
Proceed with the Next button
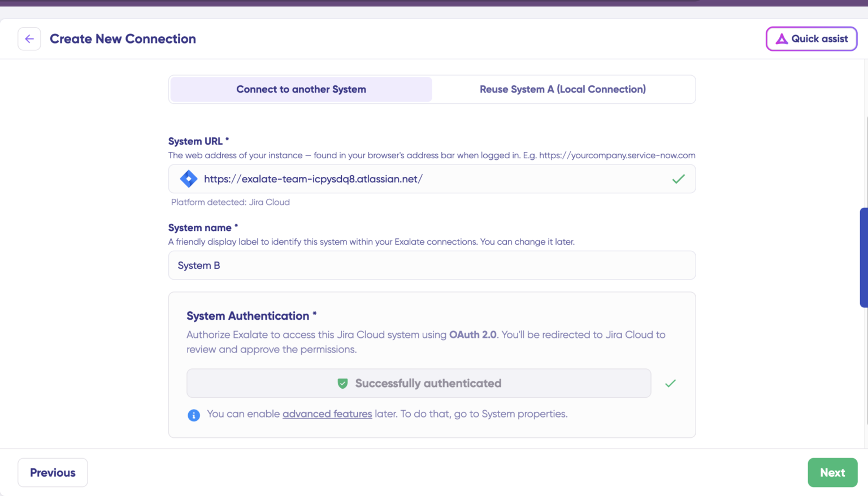(832, 472)
